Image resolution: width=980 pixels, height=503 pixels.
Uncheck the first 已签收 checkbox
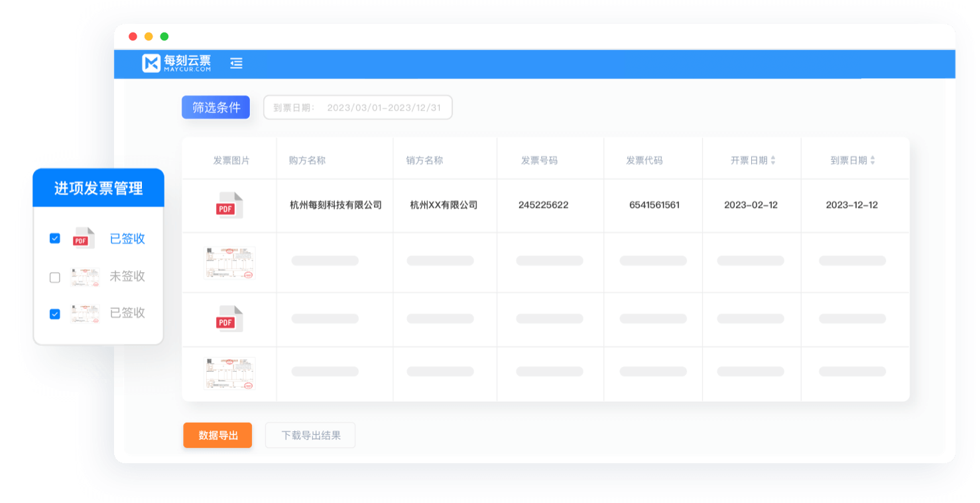55,239
